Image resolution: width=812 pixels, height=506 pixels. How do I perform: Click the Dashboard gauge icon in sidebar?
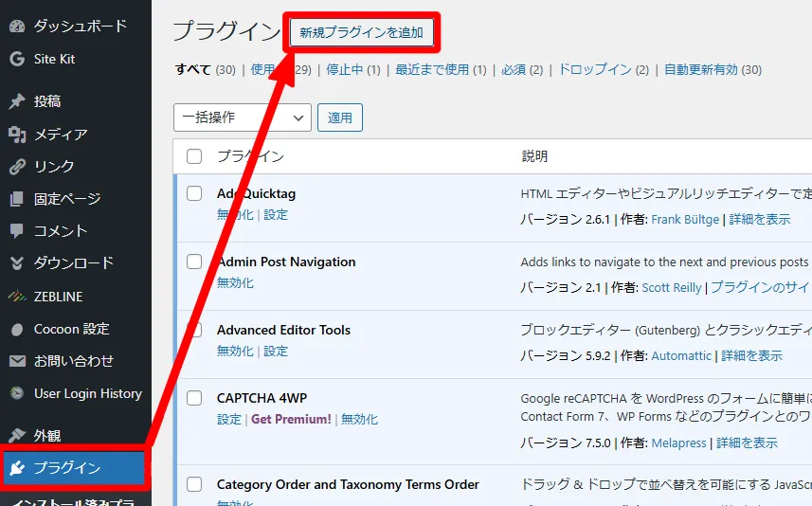pos(16,26)
